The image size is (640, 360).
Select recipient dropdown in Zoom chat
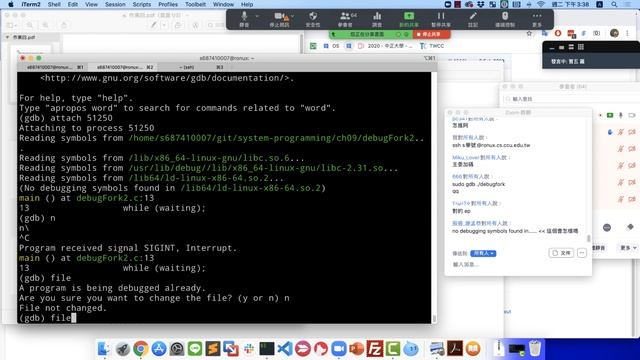coord(483,253)
